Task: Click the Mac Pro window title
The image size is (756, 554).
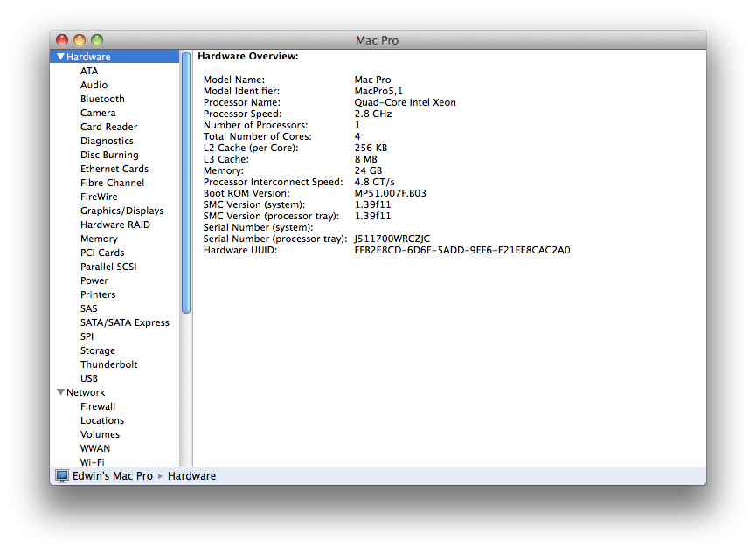Action: [x=377, y=40]
